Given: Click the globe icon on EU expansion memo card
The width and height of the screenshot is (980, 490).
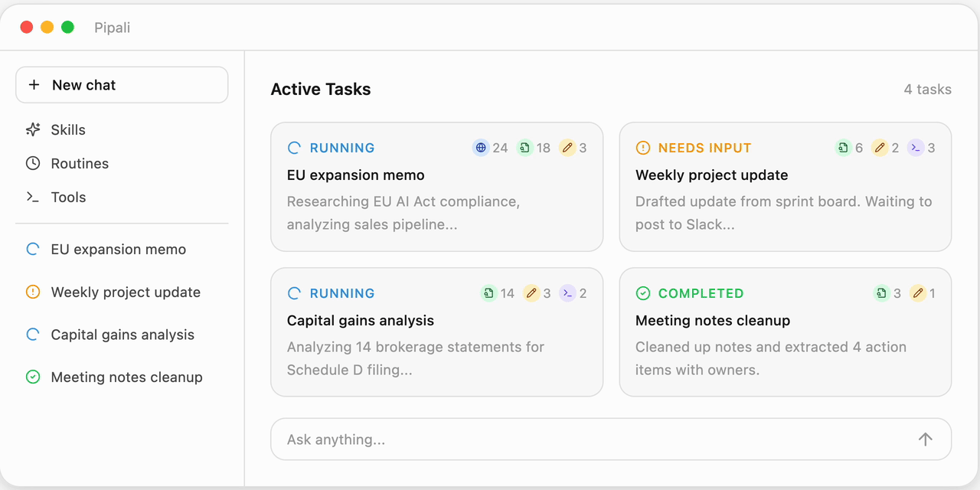Looking at the screenshot, I should [481, 148].
